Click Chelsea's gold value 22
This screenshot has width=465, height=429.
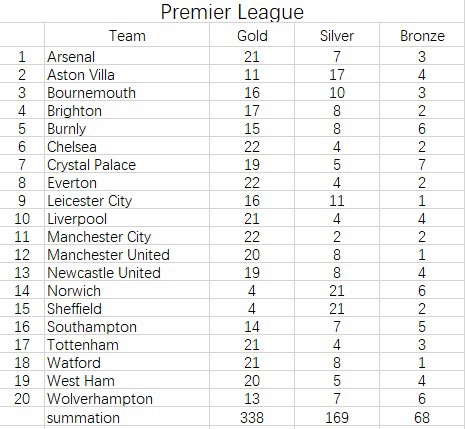[x=252, y=146]
